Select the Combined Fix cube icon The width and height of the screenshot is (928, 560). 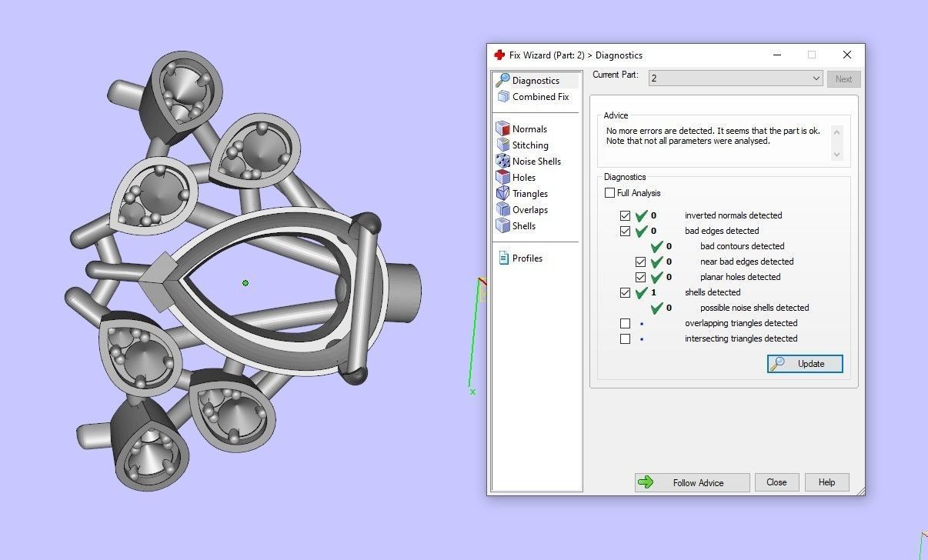click(503, 96)
